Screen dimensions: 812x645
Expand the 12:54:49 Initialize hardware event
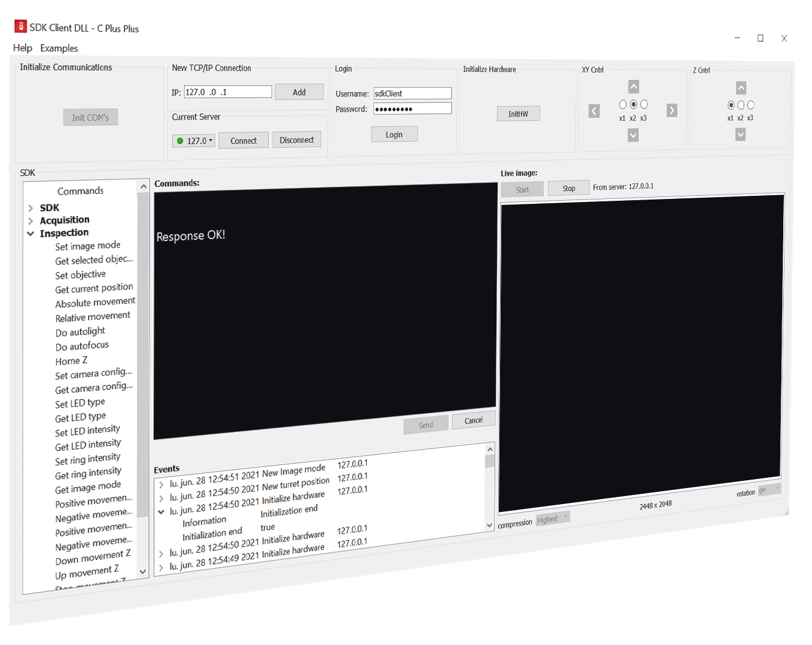pyautogui.click(x=161, y=568)
